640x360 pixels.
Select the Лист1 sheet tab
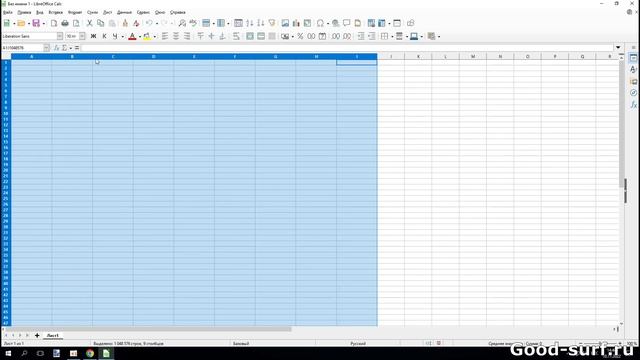tap(53, 336)
